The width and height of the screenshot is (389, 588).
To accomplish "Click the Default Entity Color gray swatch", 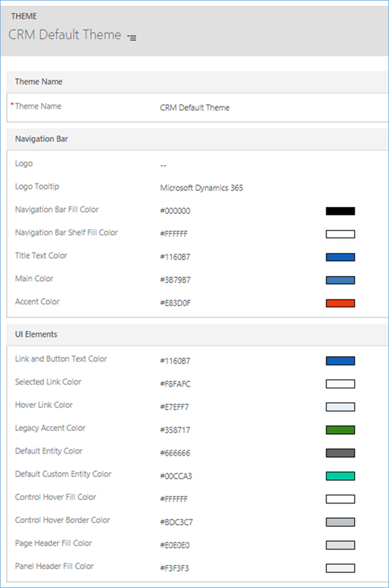I will [x=340, y=453].
